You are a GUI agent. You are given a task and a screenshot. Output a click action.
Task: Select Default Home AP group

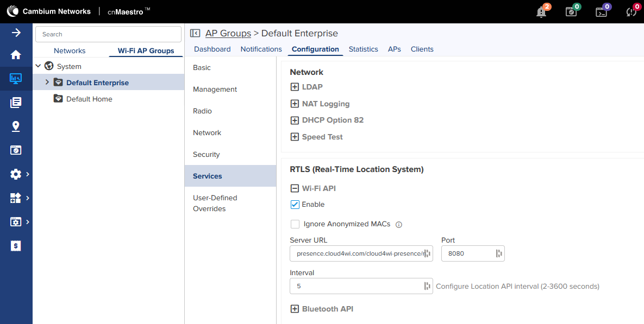pos(89,99)
